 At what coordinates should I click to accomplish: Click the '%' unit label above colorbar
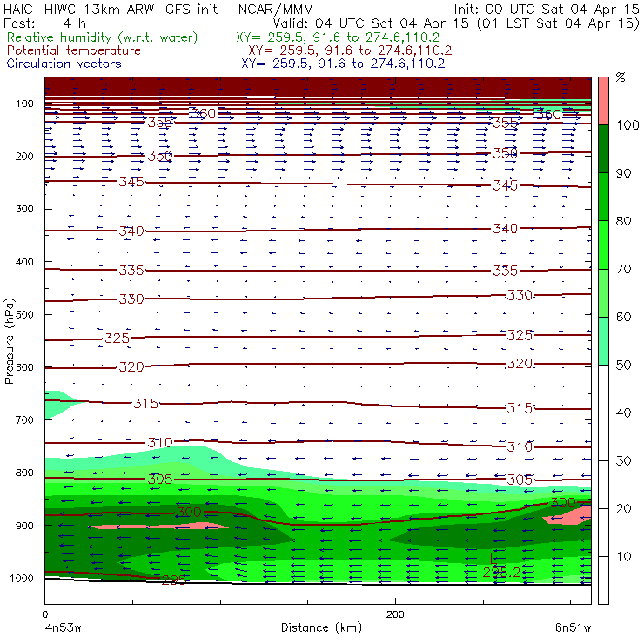coord(621,77)
